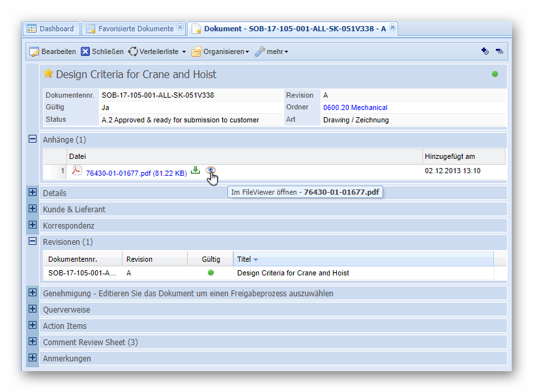Open attachment in FileViewer via eye icon

point(210,171)
